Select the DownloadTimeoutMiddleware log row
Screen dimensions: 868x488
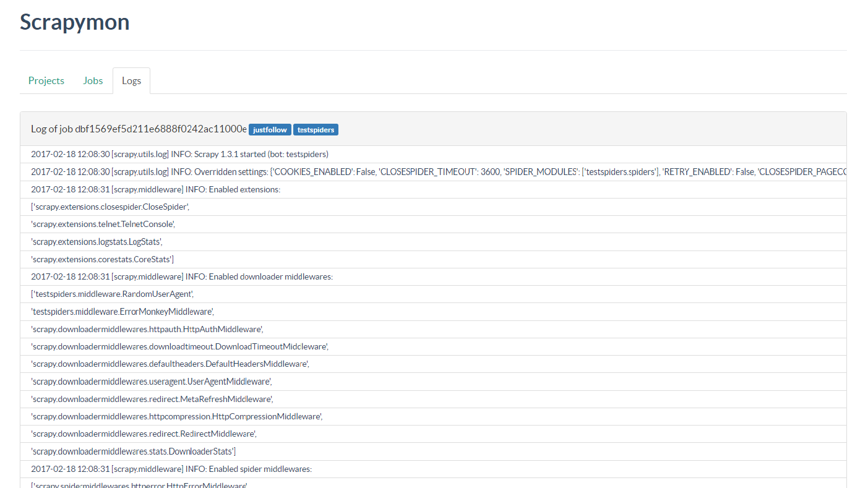click(x=433, y=347)
